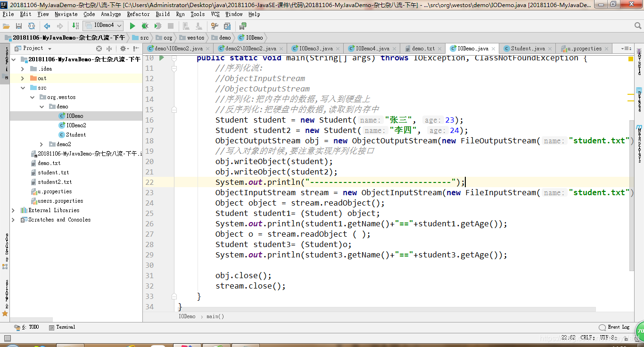
Task: Click the src breadcrumb in navigation bar
Action: coord(140,38)
